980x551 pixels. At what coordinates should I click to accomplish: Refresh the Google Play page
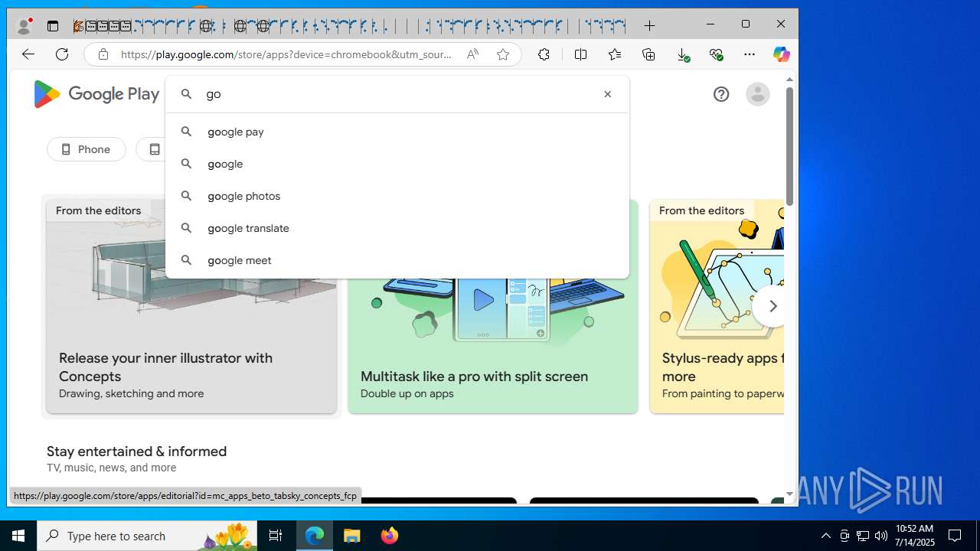point(62,54)
